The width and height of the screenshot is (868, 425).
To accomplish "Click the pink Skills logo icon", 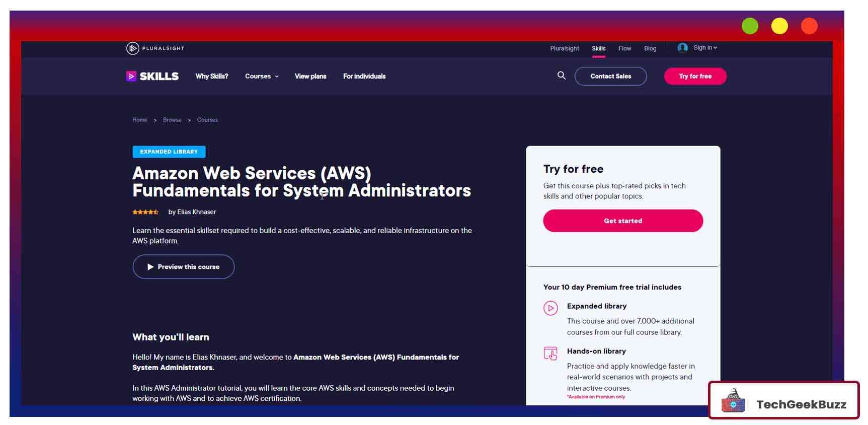I will (131, 76).
